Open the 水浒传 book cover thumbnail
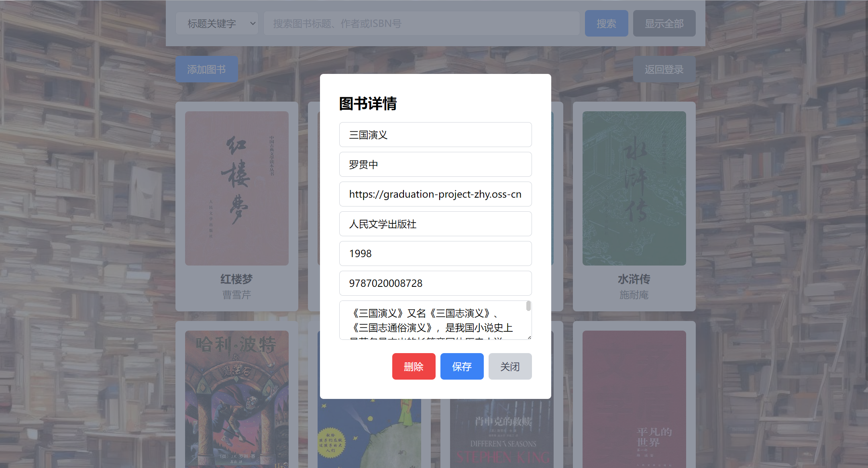Viewport: 868px width, 468px height. [x=634, y=188]
